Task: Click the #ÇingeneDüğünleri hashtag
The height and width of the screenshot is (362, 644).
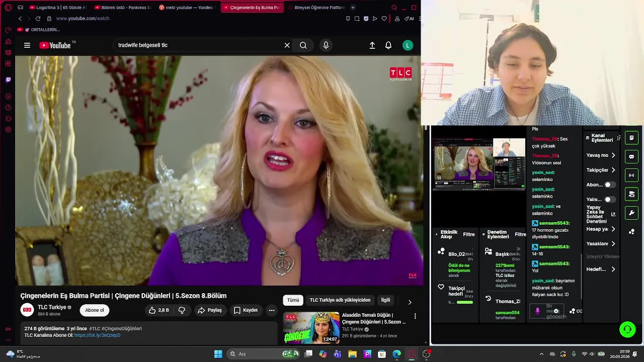Action: 122,328
